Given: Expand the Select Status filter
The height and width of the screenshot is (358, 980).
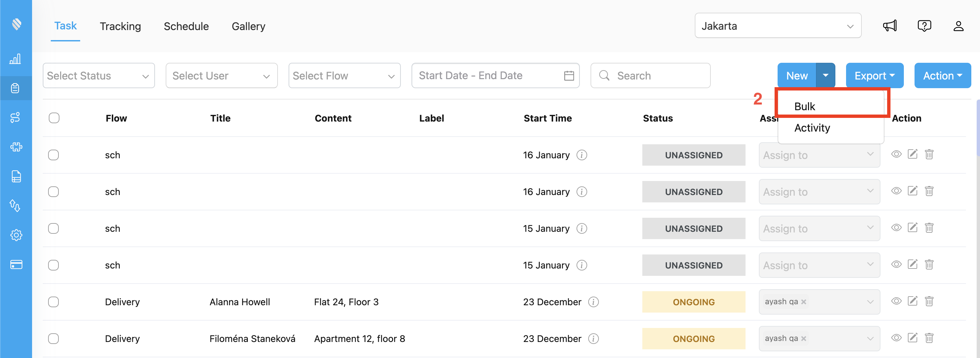Looking at the screenshot, I should point(98,75).
